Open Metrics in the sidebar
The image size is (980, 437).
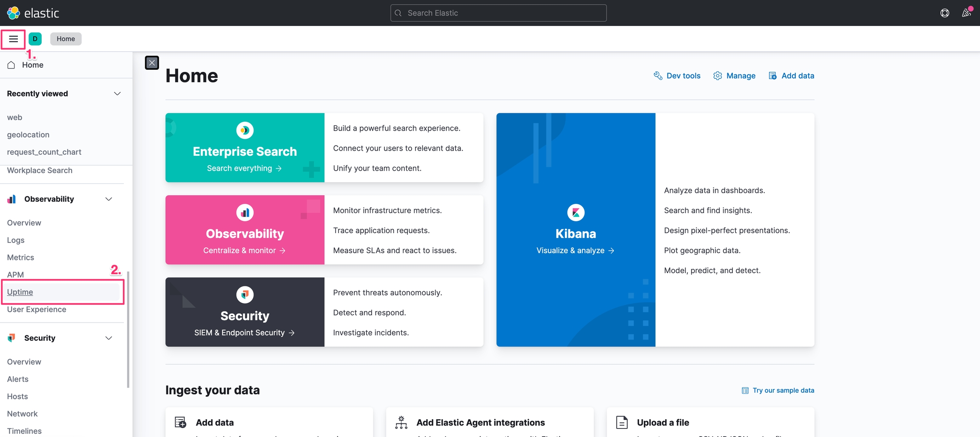[20, 257]
